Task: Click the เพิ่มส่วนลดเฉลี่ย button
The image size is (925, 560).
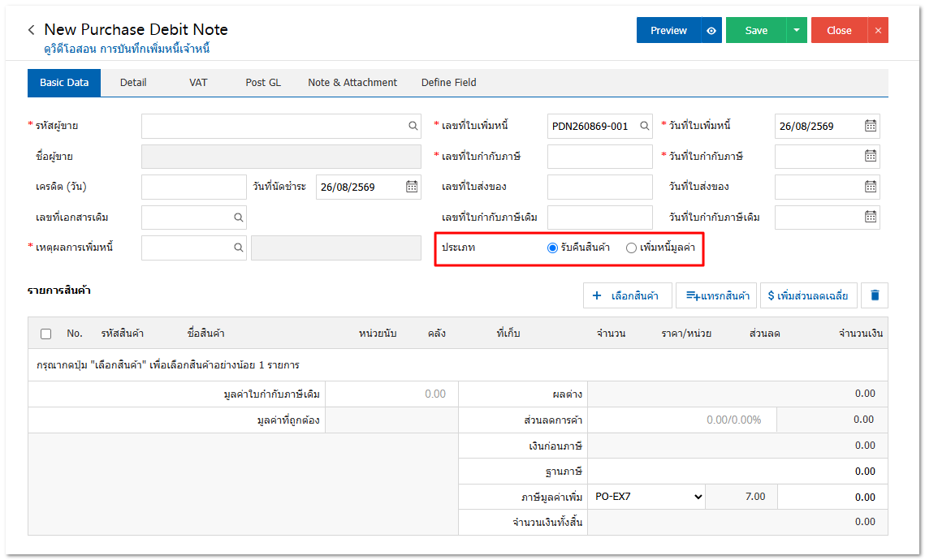Action: (808, 295)
